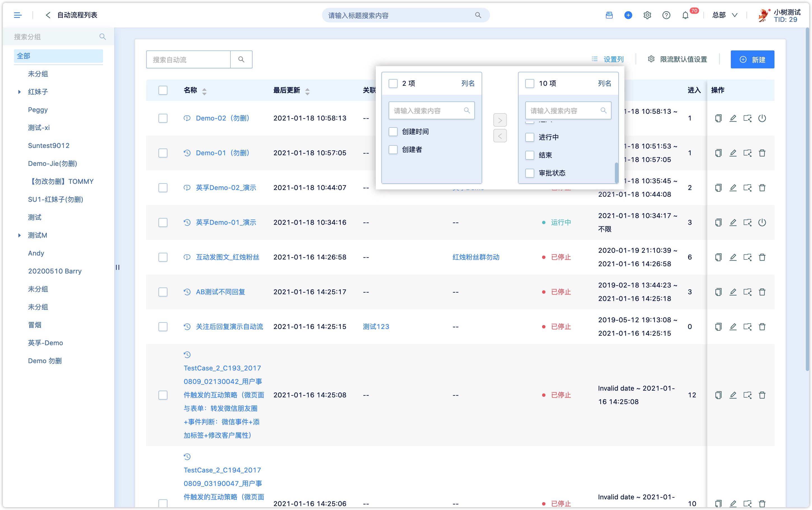The image size is (812, 510).
Task: Check the row checkbox for Demo-02（勿删）
Action: pos(163,118)
